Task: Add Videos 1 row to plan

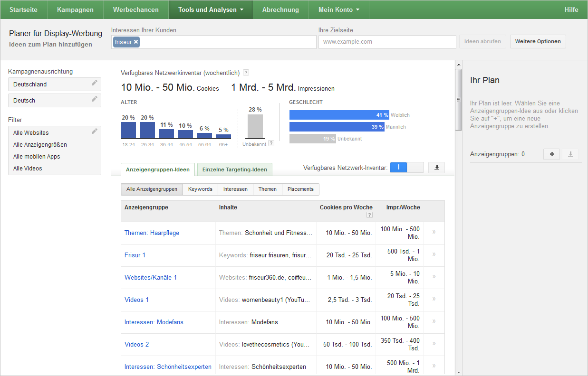Action: [434, 299]
